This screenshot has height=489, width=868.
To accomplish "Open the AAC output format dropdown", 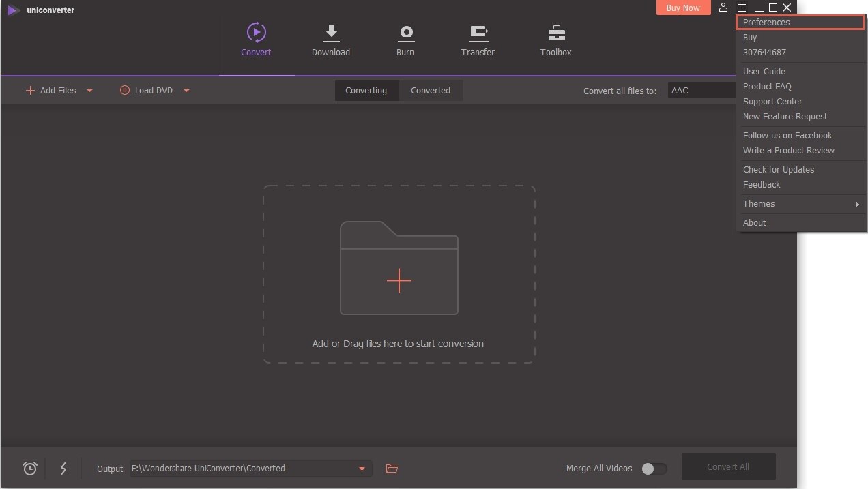I will click(701, 90).
